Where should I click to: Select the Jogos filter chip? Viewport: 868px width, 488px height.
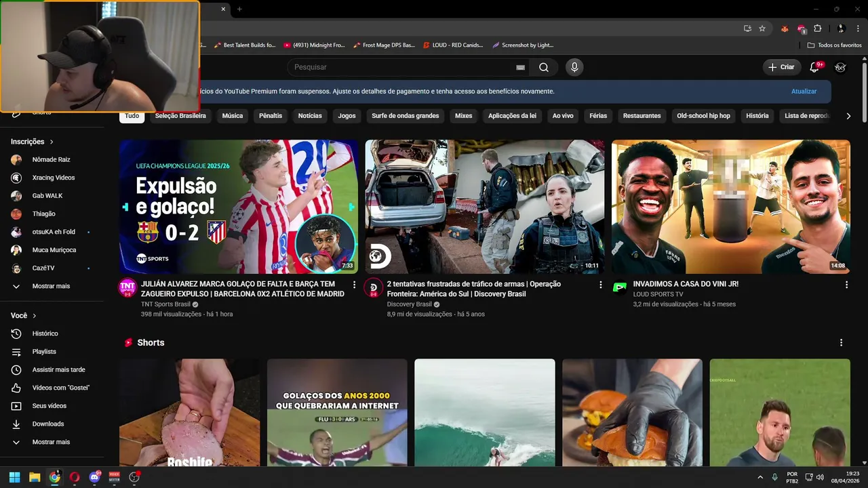click(x=347, y=116)
